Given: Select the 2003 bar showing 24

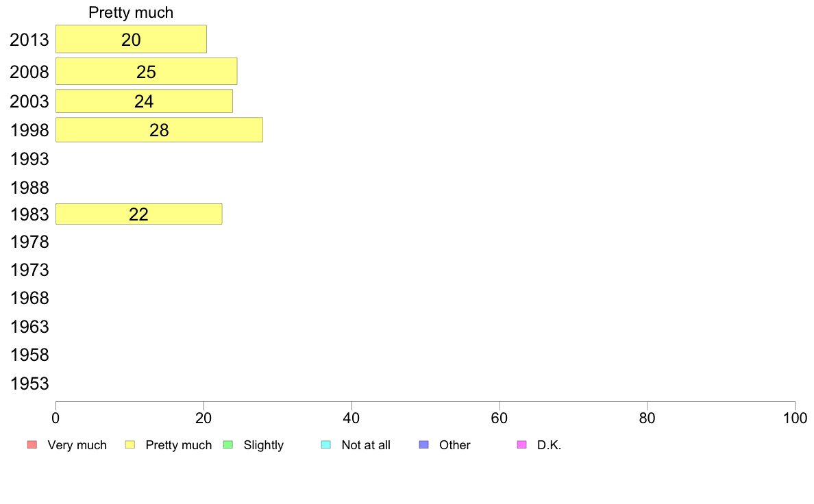Looking at the screenshot, I should [145, 101].
